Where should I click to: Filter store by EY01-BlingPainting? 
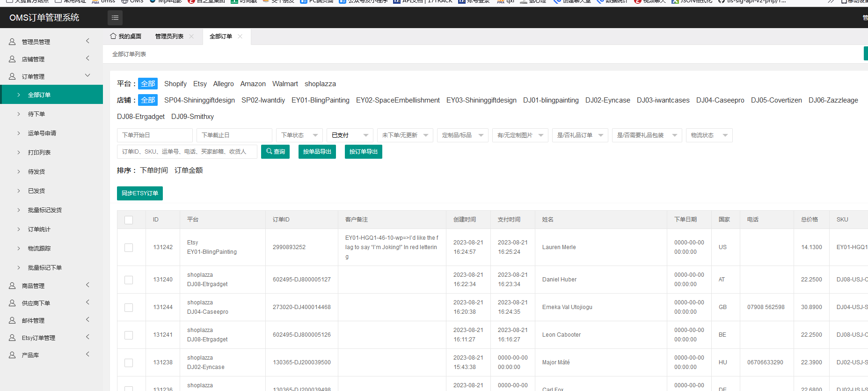tap(321, 100)
